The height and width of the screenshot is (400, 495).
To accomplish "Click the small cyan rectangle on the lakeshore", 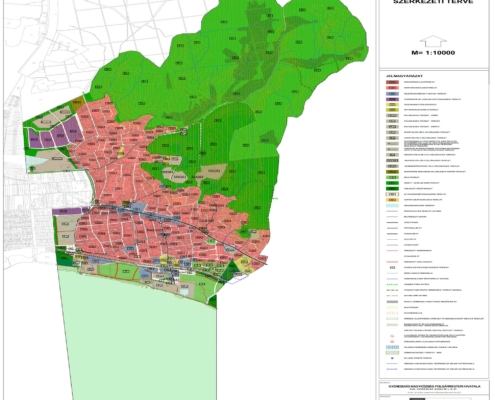I will pos(184,292).
